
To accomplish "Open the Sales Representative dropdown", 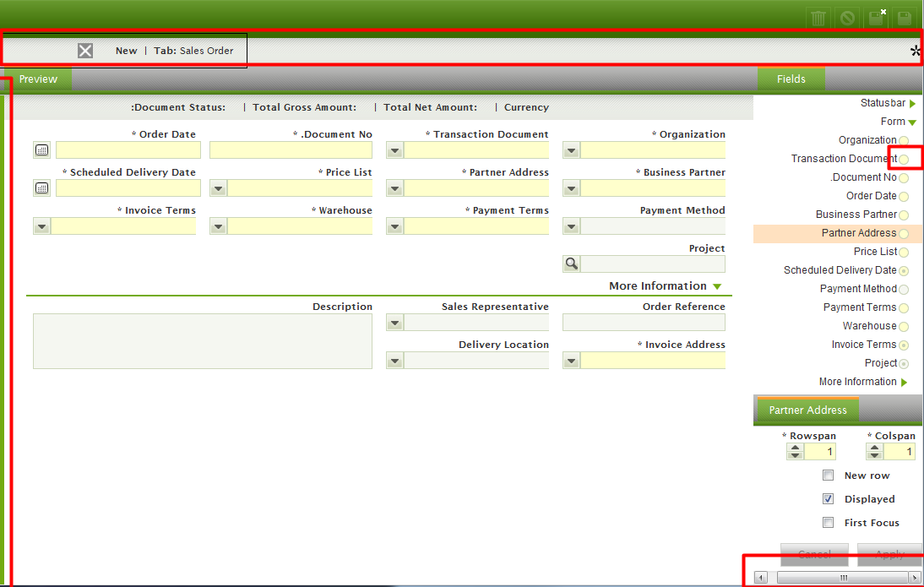I will click(x=394, y=323).
